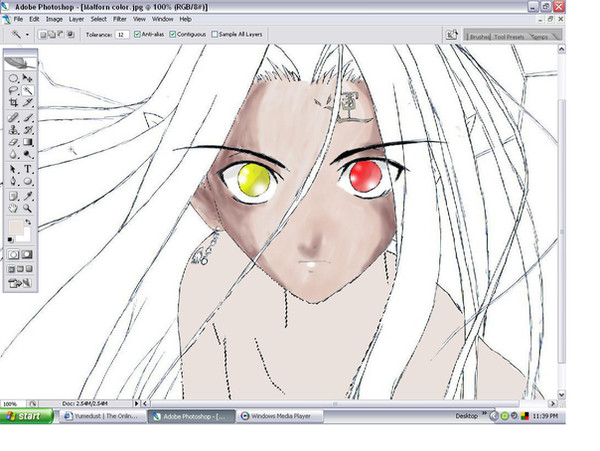The height and width of the screenshot is (451, 600).
Task: Select the Slice tool
Action: point(27,103)
